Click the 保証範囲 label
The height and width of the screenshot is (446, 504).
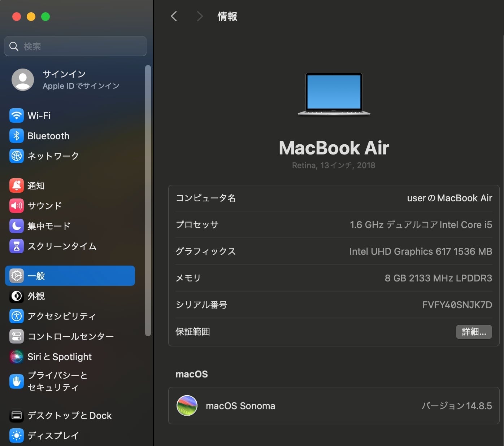click(193, 332)
